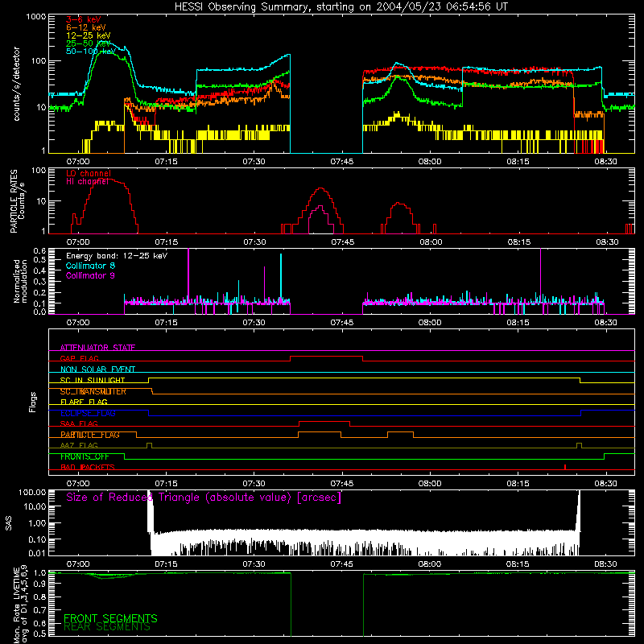
Task: Click the 100.00 tick in SAS panel
Action: pyautogui.click(x=32, y=493)
